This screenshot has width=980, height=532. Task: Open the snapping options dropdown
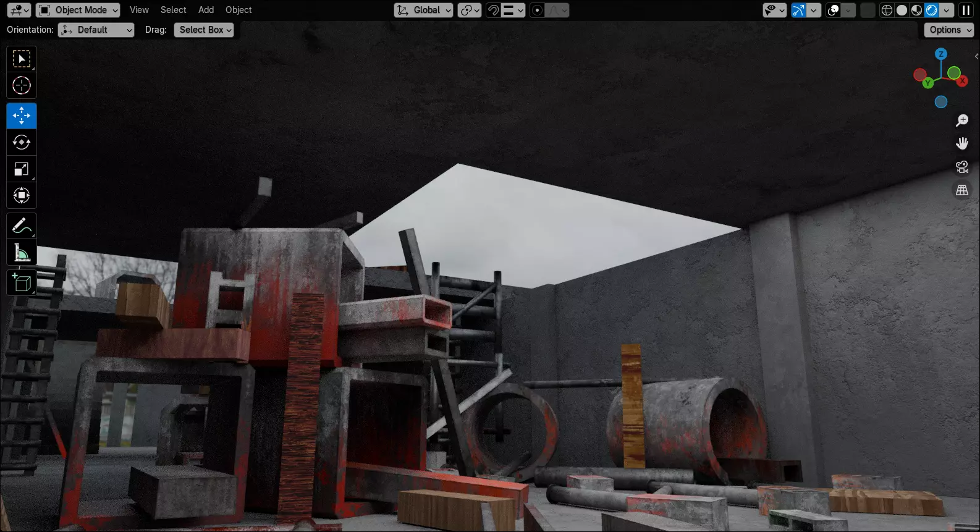[x=513, y=10]
